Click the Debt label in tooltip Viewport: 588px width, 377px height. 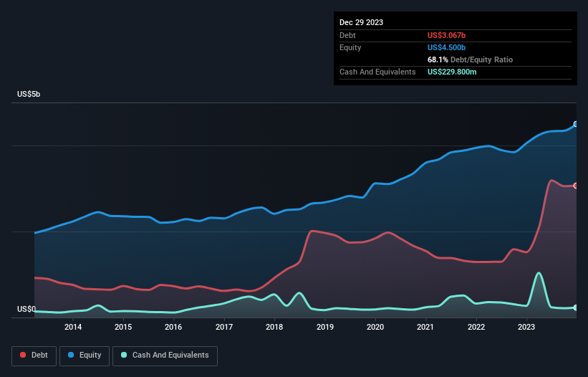click(347, 35)
